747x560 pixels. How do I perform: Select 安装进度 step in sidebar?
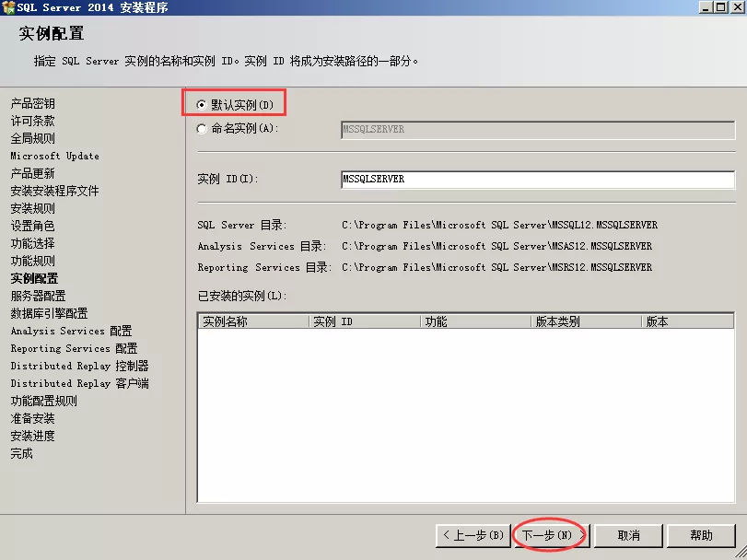pyautogui.click(x=33, y=437)
